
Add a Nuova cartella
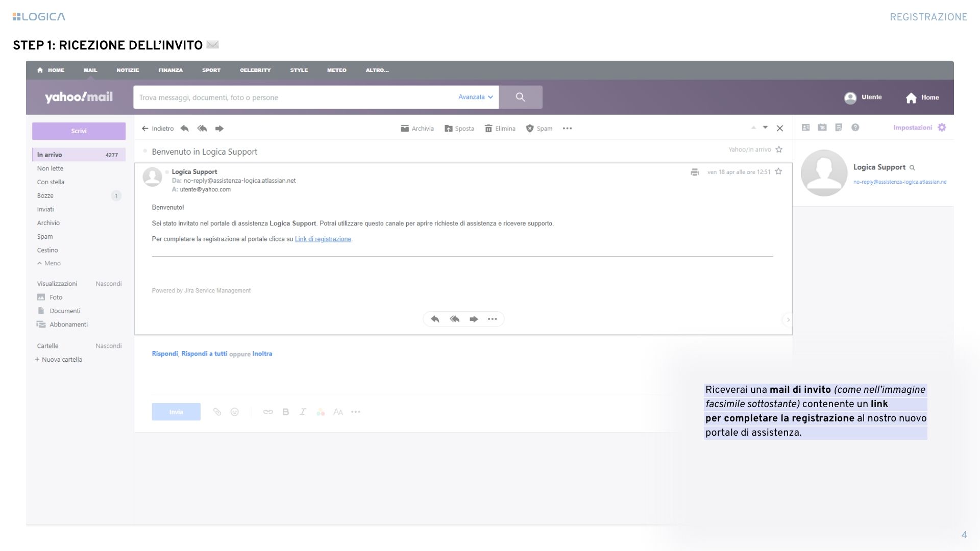(x=58, y=360)
